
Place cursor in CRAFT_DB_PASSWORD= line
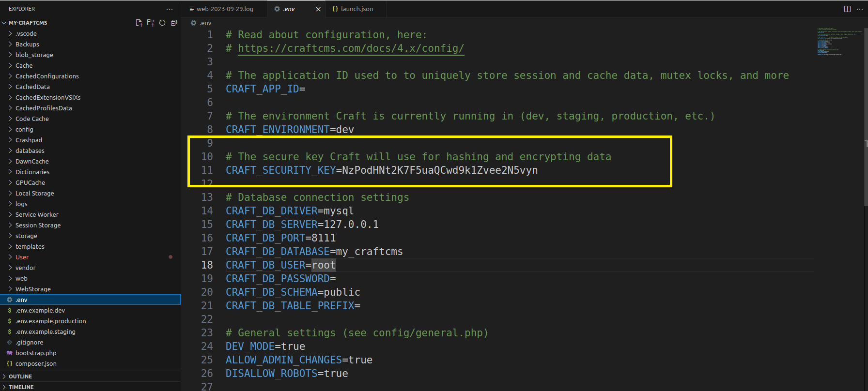pyautogui.click(x=281, y=279)
